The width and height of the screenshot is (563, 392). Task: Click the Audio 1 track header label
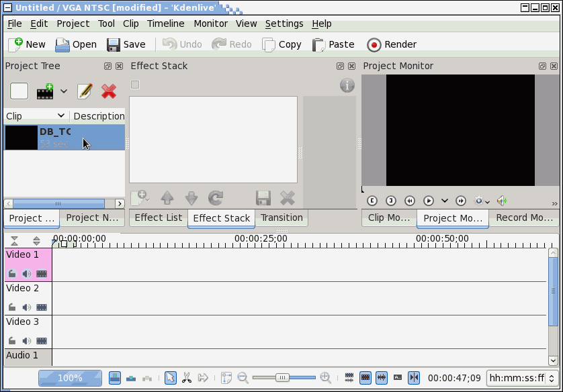click(22, 355)
